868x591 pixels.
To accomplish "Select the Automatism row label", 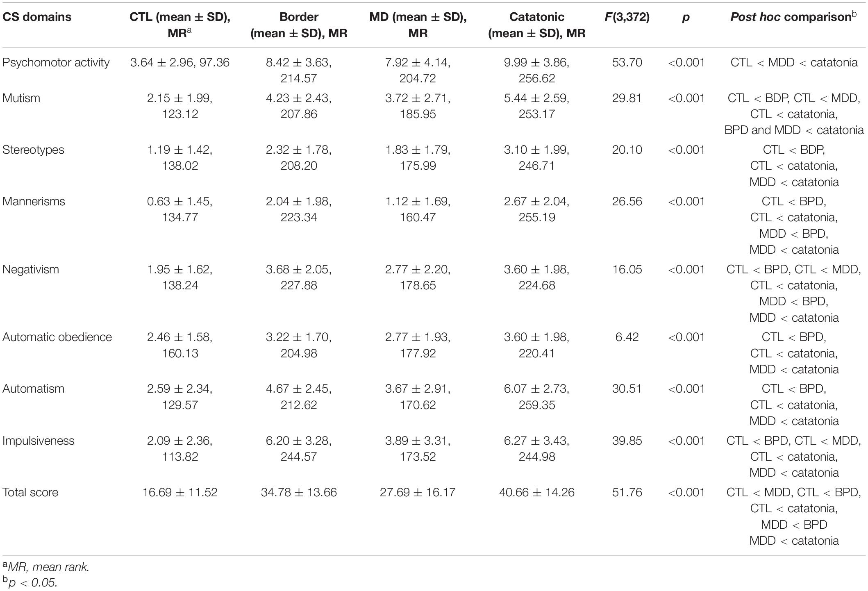I will pos(33,389).
